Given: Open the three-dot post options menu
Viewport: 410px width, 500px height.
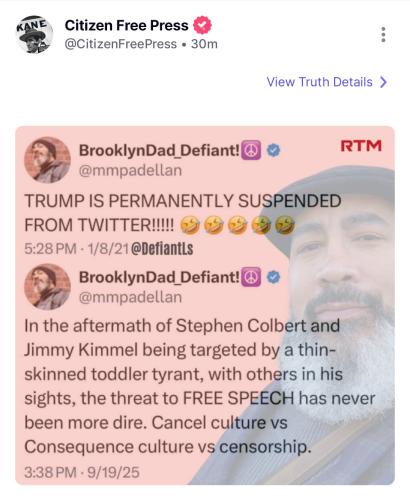Looking at the screenshot, I should 383,35.
